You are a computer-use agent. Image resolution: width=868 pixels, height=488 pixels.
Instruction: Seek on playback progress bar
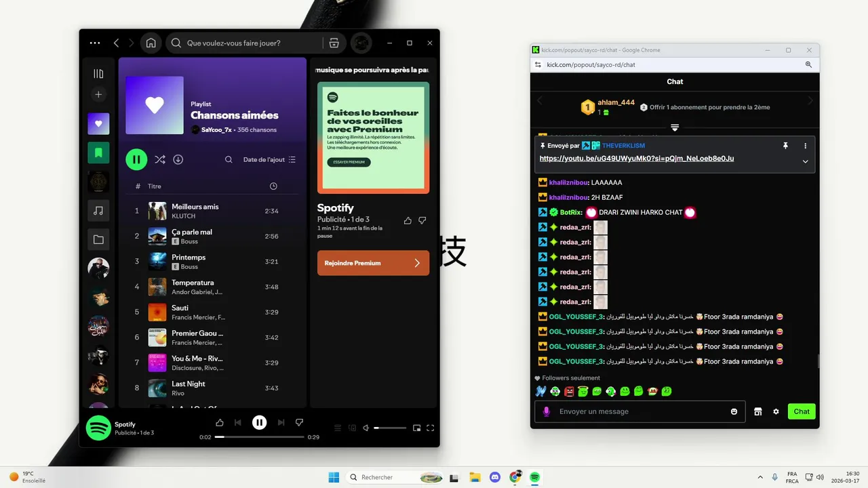[259, 437]
